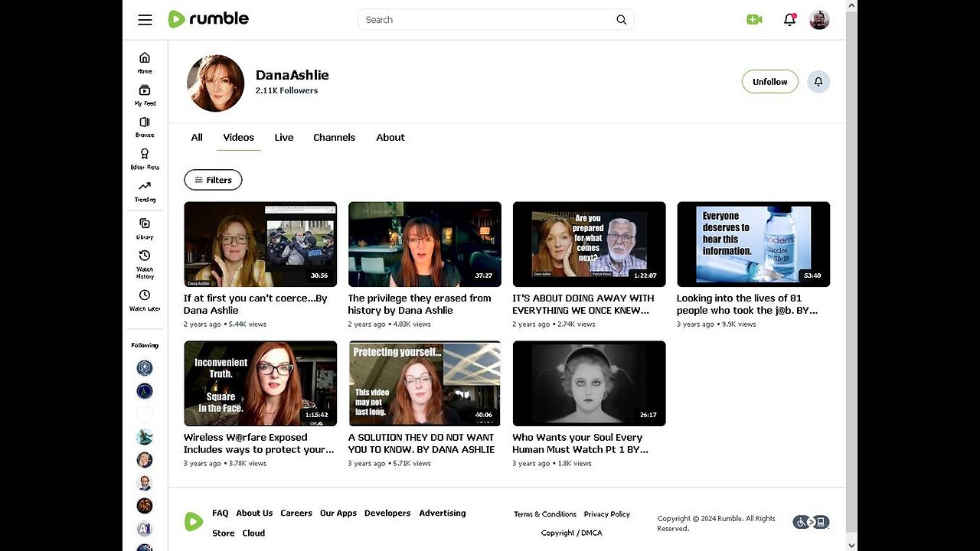The height and width of the screenshot is (551, 980).
Task: Open the 30:56 video thumbnail
Action: click(260, 244)
